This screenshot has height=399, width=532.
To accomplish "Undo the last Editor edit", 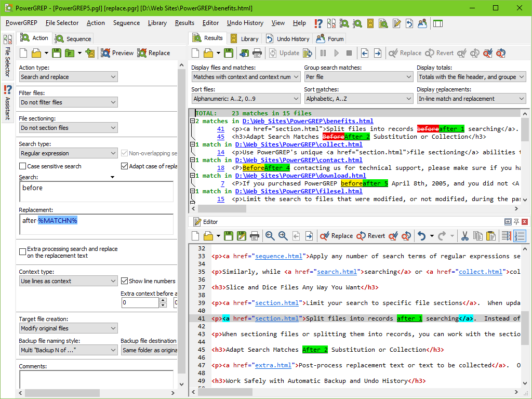I will click(421, 236).
